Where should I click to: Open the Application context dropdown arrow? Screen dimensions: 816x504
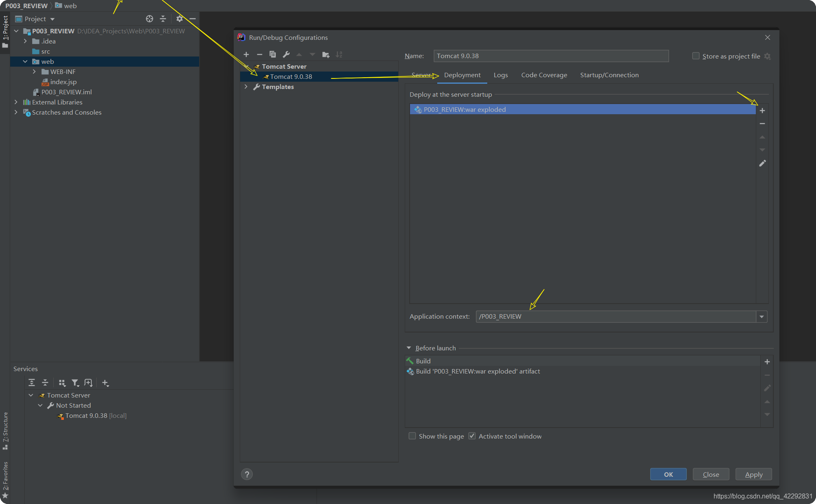pyautogui.click(x=762, y=317)
